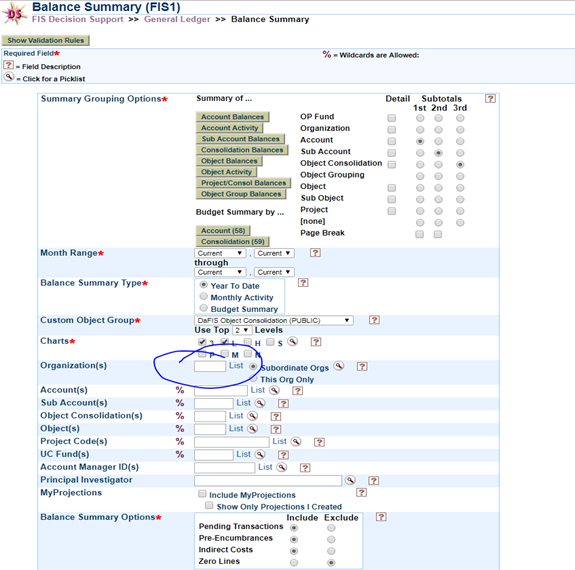Click the List link beside Account Manager ID(s)
The height and width of the screenshot is (570, 575).
[265, 467]
